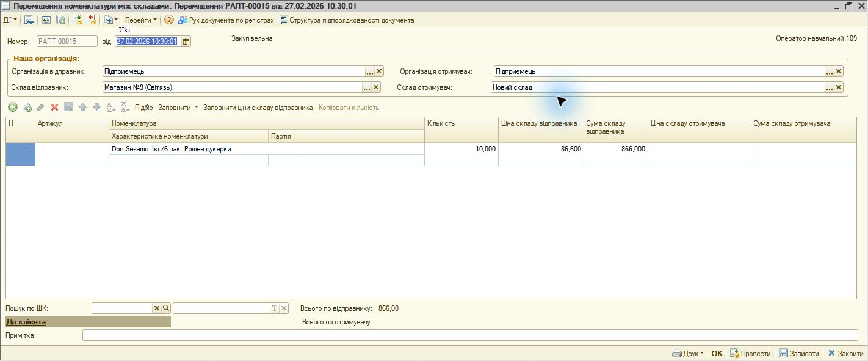The image size is (868, 361).
Task: Close the form with Закрити
Action: 845,354
